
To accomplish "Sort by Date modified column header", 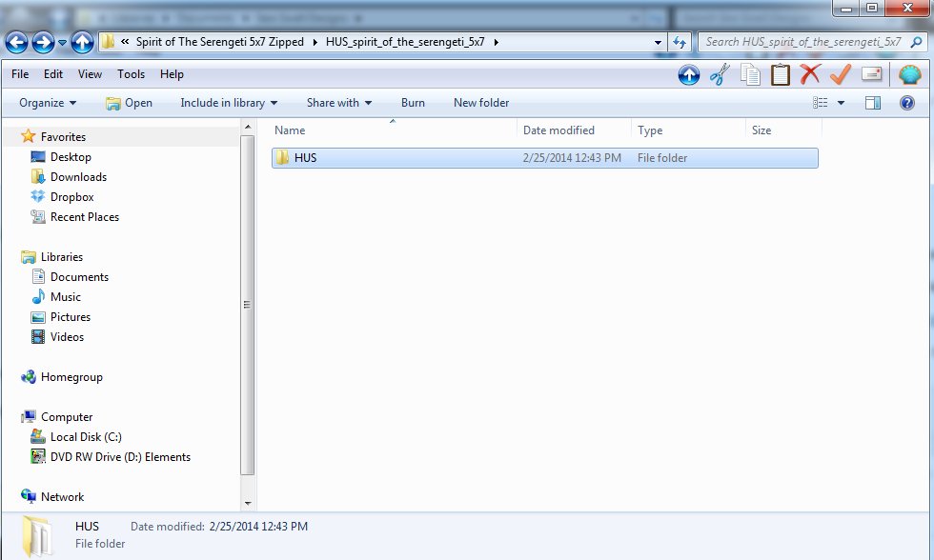I will pyautogui.click(x=574, y=130).
